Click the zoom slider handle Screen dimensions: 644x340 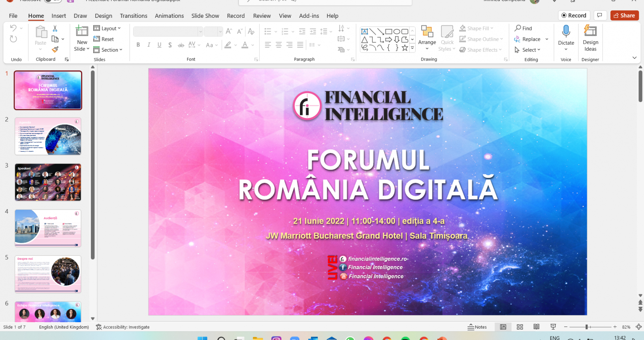(x=587, y=327)
